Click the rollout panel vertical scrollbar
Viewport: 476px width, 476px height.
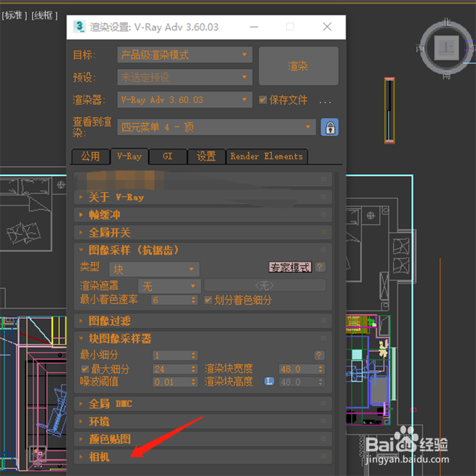point(337,322)
